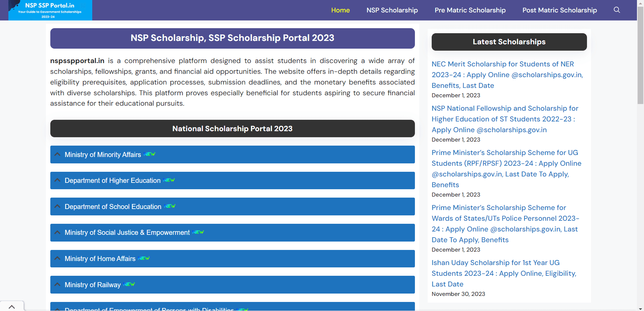Open Pre Matric Scholarship menu
644x311 pixels.
(470, 10)
